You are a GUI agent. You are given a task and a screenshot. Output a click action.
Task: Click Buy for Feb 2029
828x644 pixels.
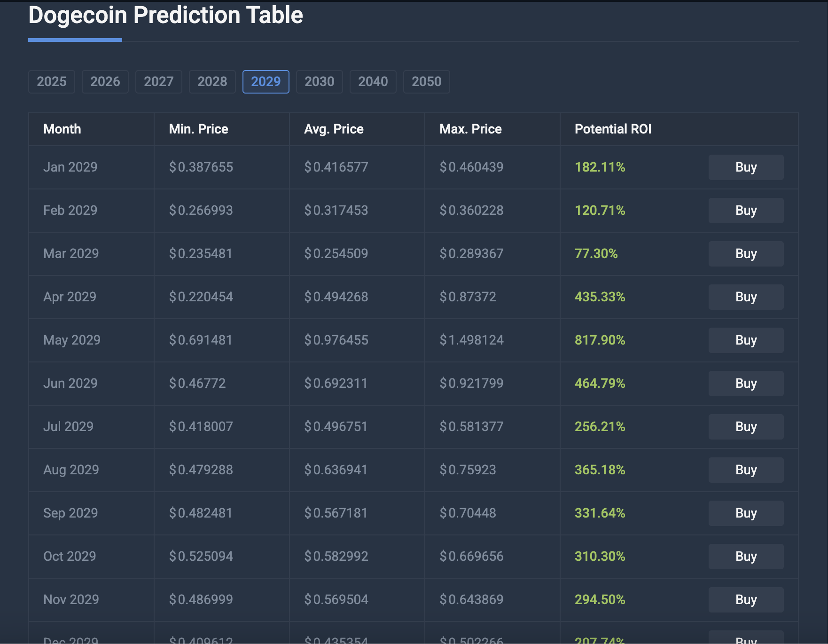pos(746,211)
